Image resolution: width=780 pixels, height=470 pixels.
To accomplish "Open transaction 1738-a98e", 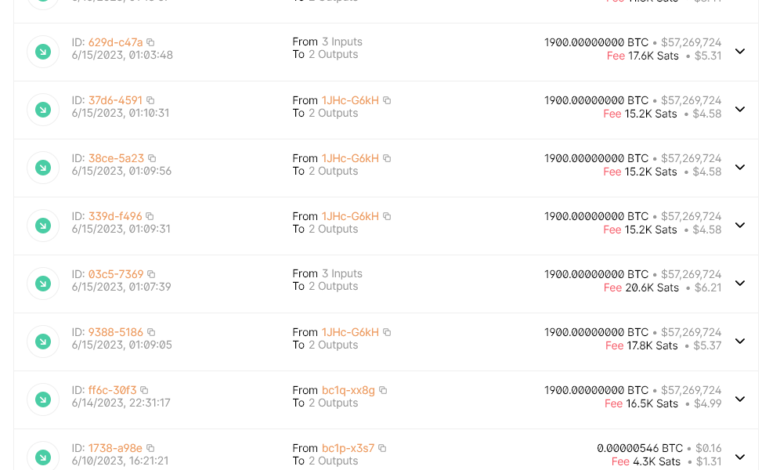I will point(115,449).
